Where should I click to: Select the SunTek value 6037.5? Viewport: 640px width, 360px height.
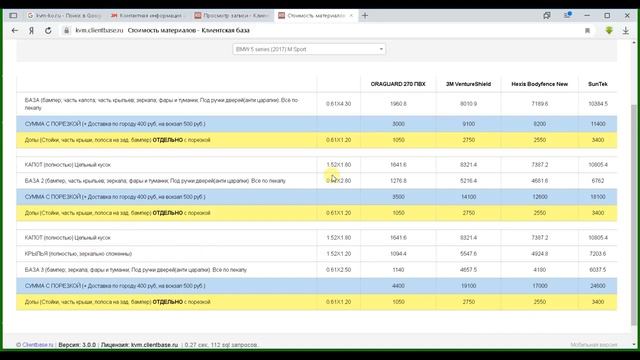point(598,270)
